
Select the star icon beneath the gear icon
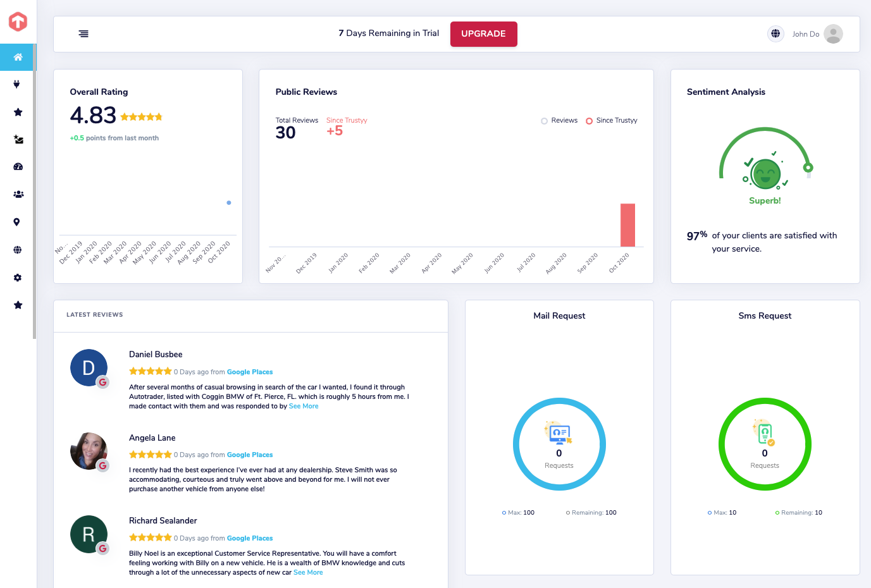point(18,305)
